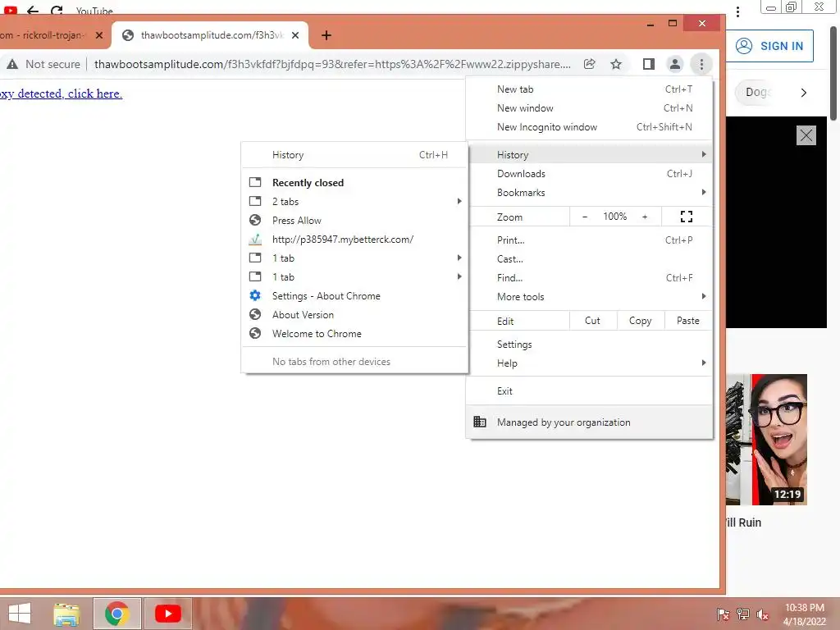Click the YouTube app icon in taskbar
This screenshot has width=840, height=630.
pos(167,614)
